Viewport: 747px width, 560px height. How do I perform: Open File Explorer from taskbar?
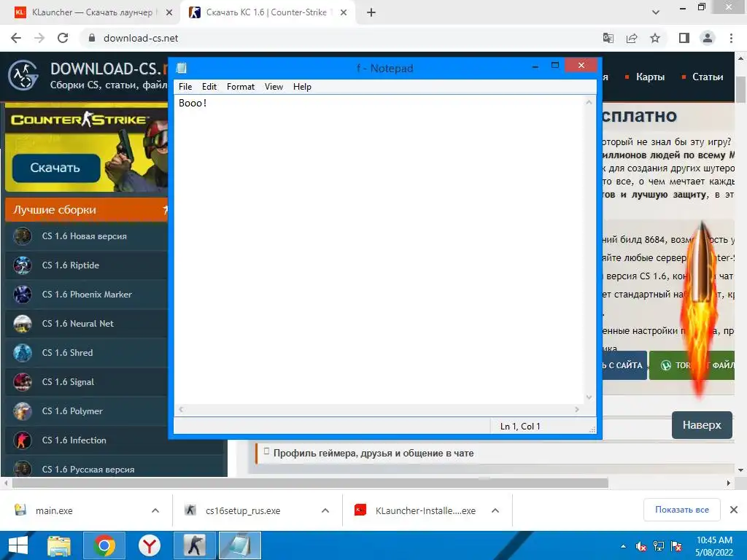59,545
